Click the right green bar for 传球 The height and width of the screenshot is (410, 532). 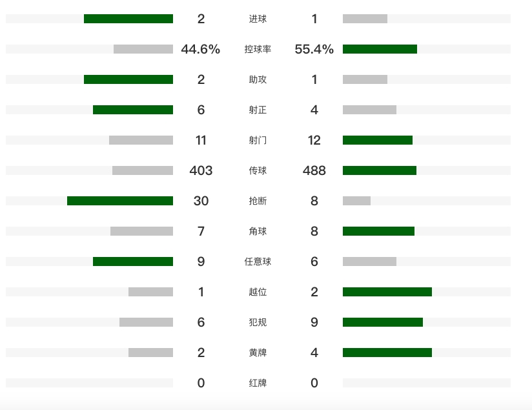380,170
